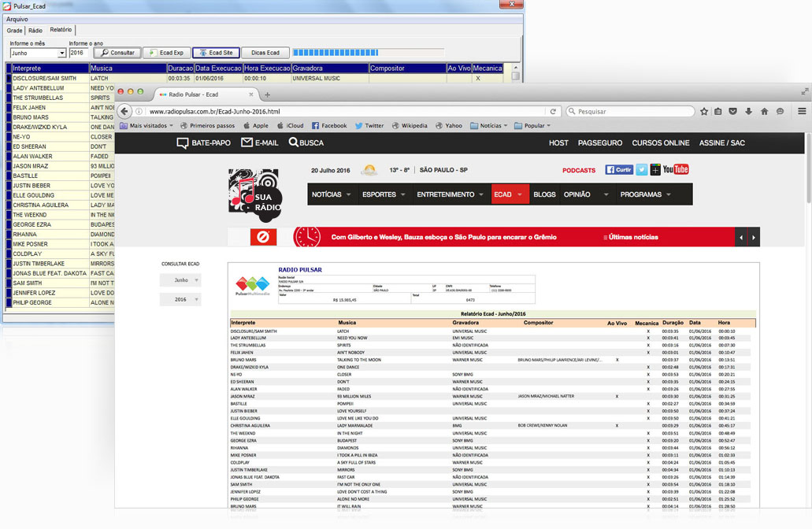Click the PODCASTS link
Viewport: 812px width, 529px height.
(x=578, y=170)
